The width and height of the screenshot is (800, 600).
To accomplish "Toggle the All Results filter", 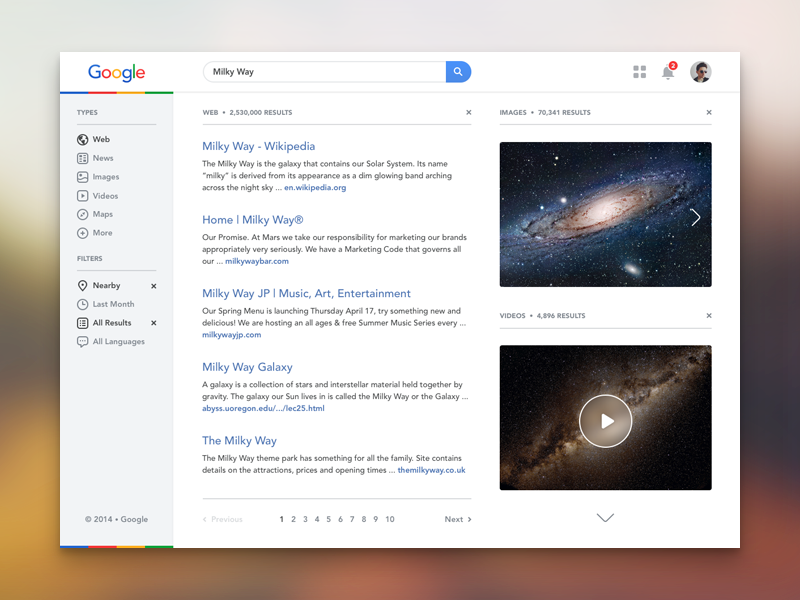I will coord(112,323).
